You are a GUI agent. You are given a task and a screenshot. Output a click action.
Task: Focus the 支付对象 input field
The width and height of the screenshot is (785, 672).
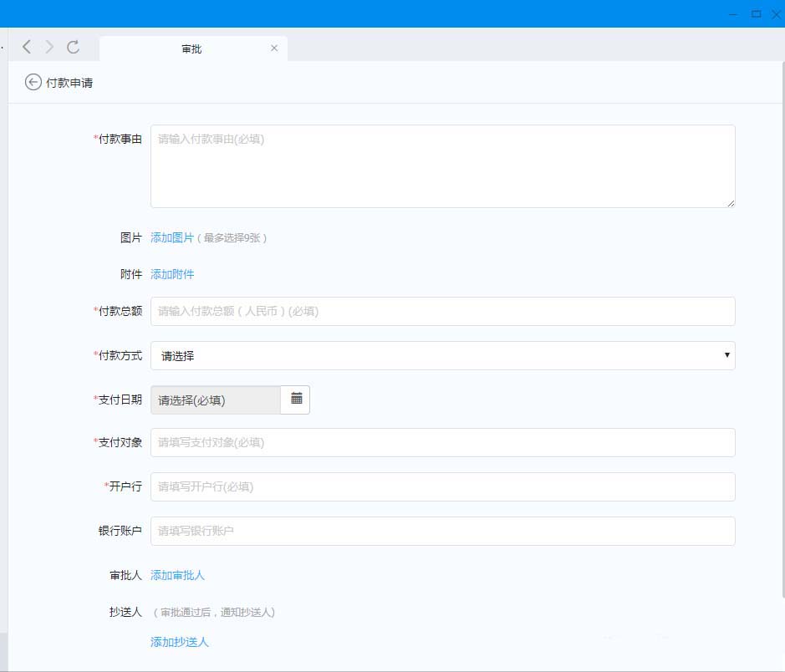click(442, 442)
